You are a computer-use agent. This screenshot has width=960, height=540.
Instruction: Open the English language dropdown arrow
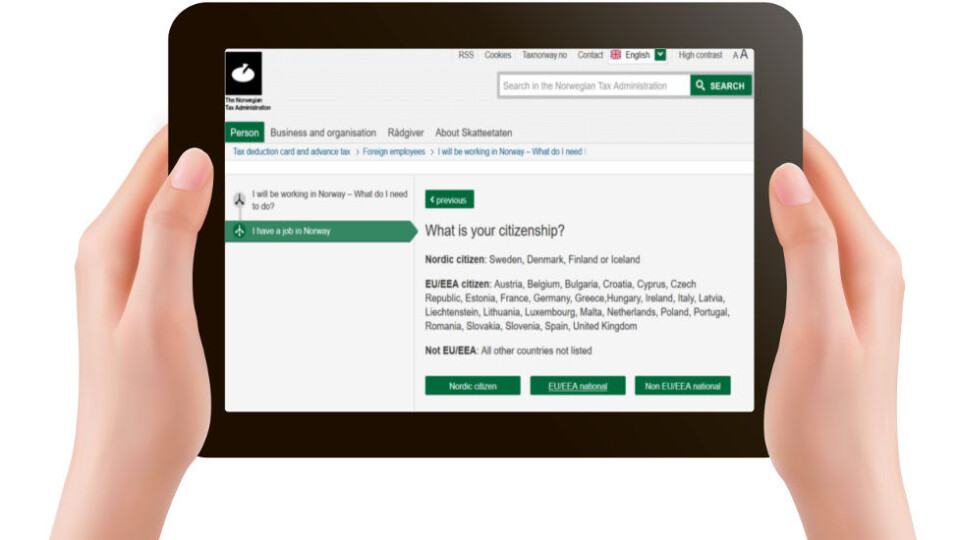pos(660,55)
